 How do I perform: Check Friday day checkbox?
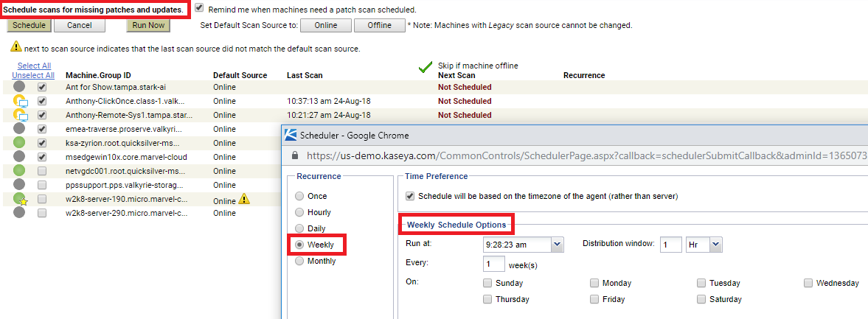tap(594, 299)
